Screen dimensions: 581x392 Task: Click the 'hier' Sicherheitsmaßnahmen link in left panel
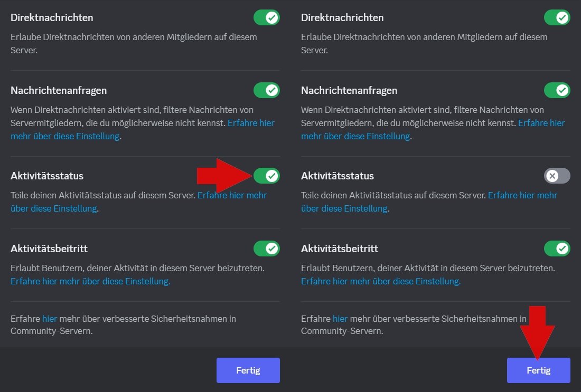[x=49, y=319]
